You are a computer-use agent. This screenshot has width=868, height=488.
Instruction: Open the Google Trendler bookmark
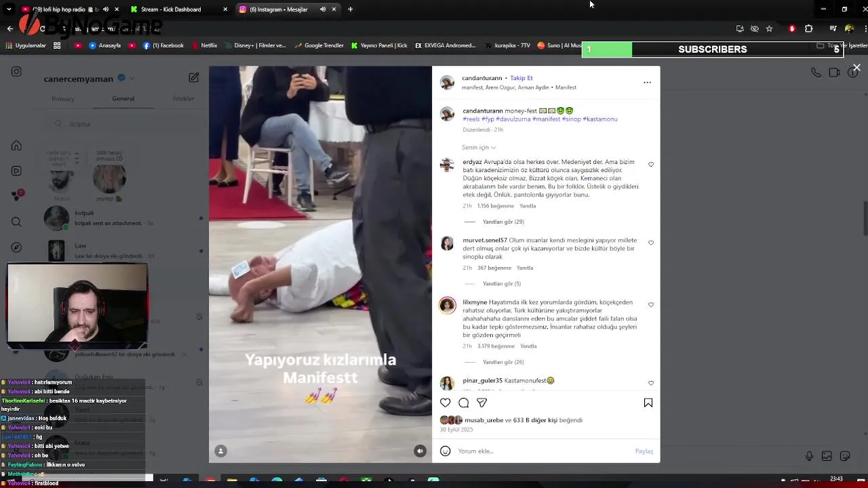coord(319,45)
